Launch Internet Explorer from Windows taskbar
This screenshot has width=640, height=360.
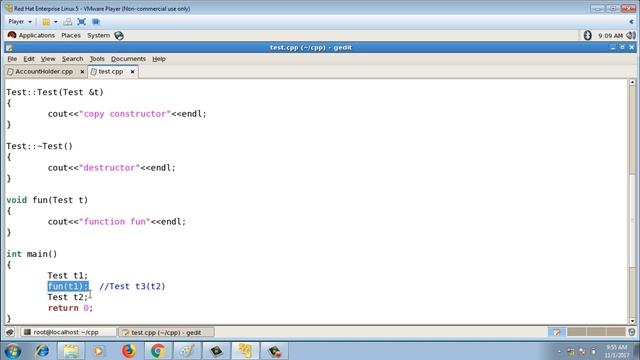[42, 351]
